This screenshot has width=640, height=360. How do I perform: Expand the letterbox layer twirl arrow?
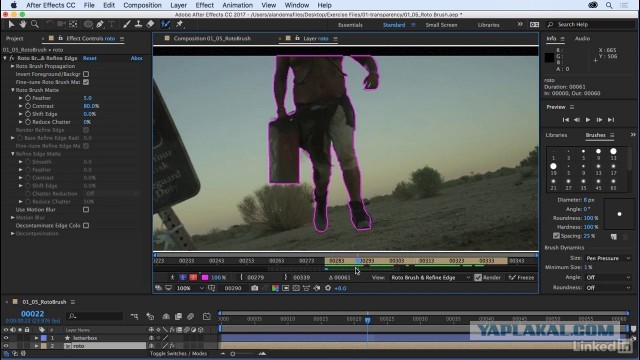click(x=36, y=338)
